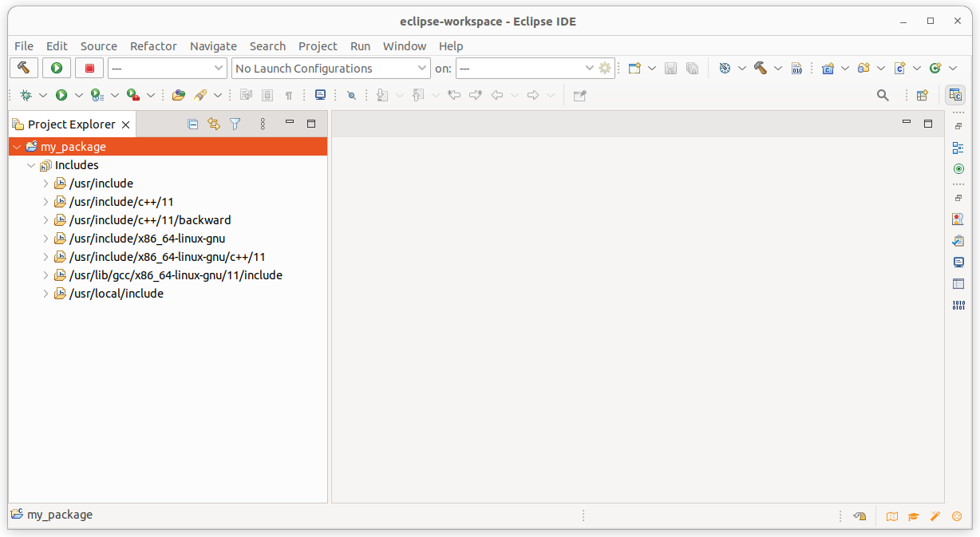Open the Refactor menu
This screenshot has height=537, width=980.
[x=153, y=46]
